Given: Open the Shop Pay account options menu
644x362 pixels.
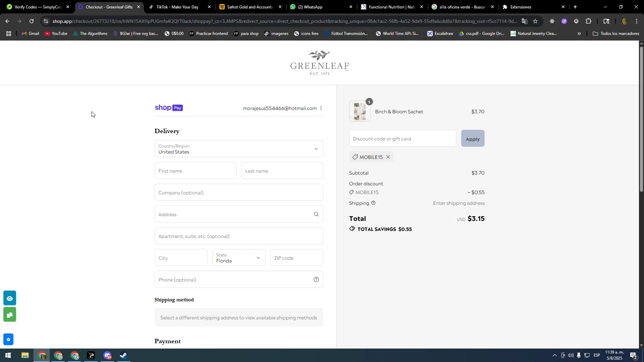Looking at the screenshot, I should click(321, 108).
